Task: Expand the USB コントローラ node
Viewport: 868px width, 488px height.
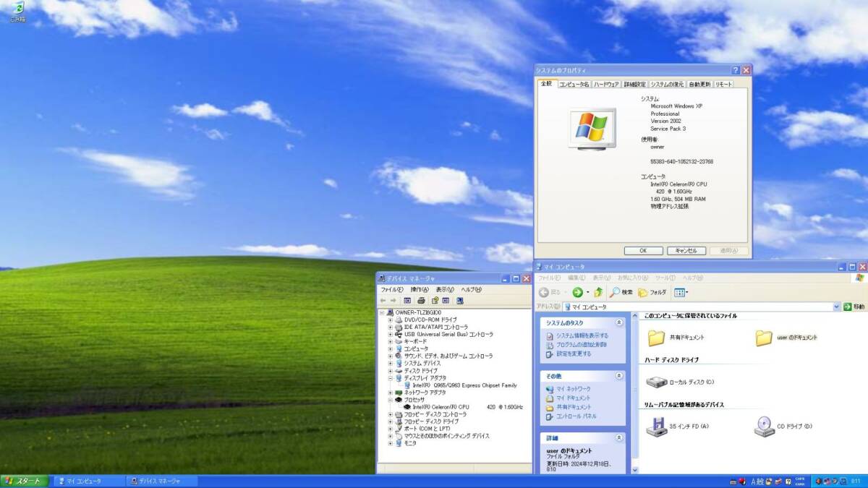Action: [391, 335]
